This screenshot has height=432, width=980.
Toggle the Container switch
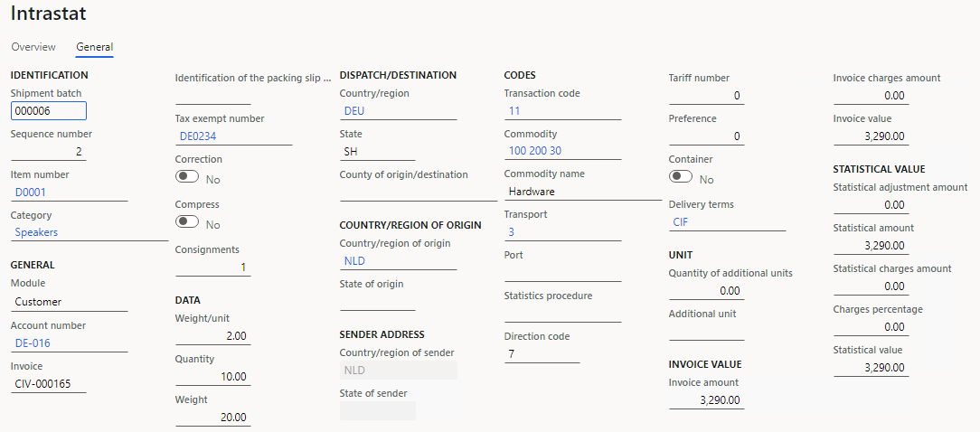tap(681, 177)
